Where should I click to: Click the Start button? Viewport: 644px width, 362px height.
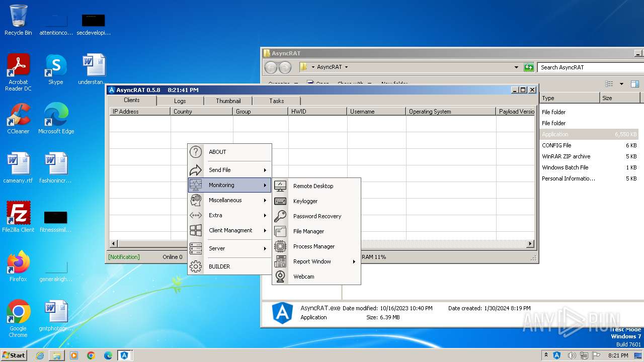click(14, 355)
